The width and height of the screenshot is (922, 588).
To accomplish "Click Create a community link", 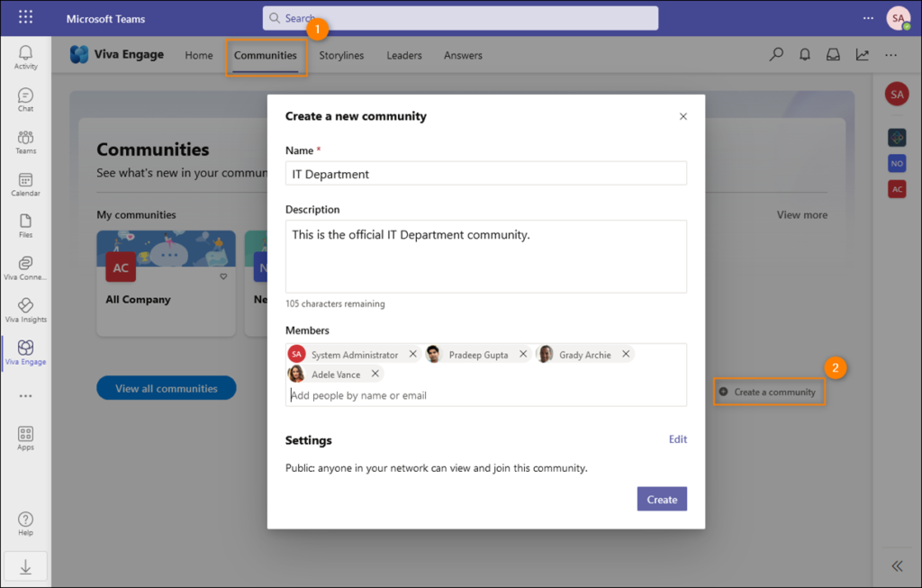I will click(x=769, y=392).
